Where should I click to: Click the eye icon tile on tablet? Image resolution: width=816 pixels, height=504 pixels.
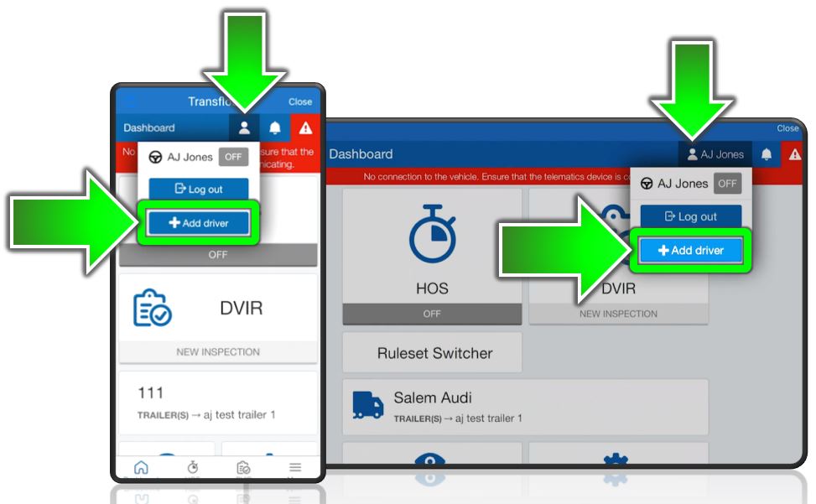coord(432,454)
